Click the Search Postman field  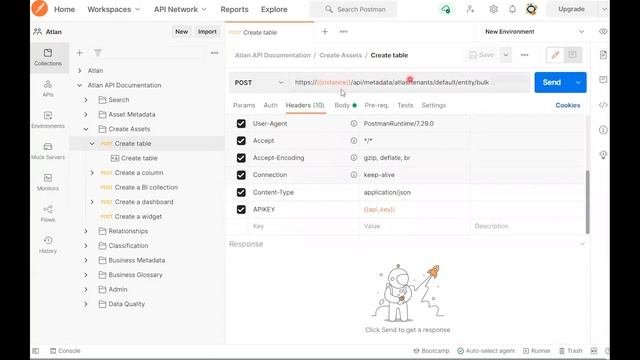pos(353,9)
